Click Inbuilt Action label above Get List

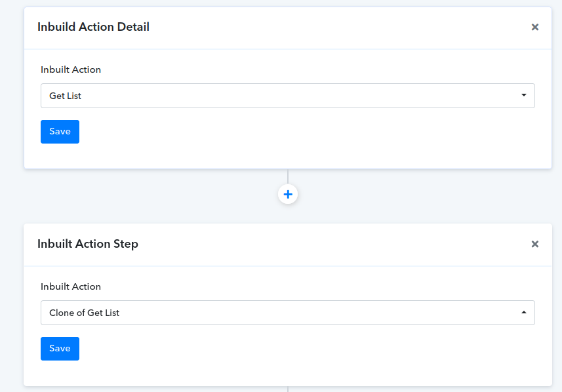(71, 69)
